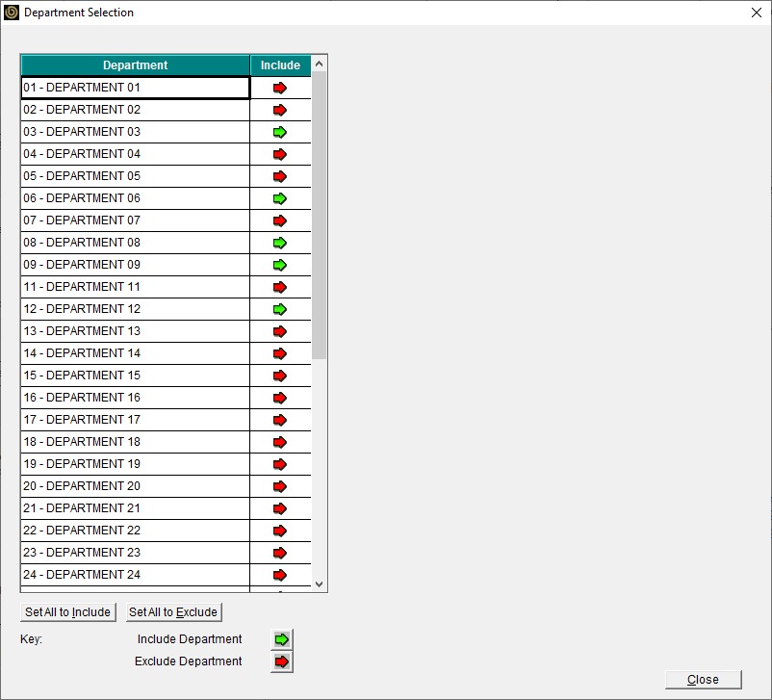Toggle the green arrow for Department 09
The image size is (772, 700).
click(x=280, y=265)
